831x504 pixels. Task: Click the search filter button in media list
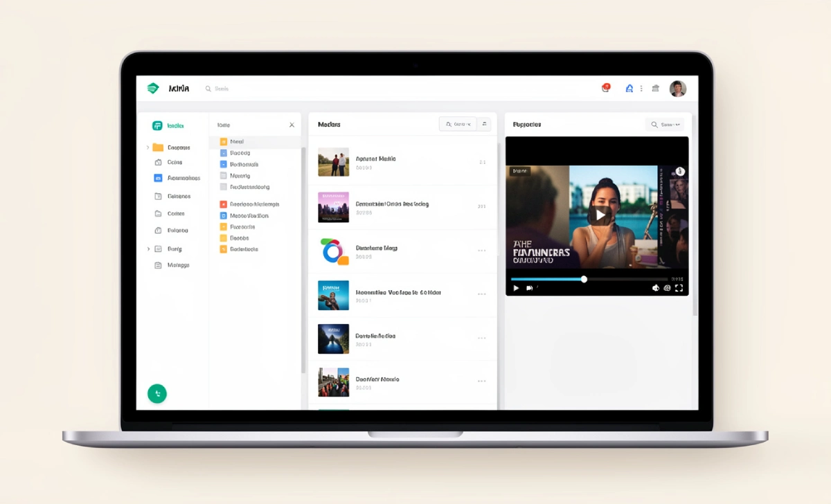coord(458,125)
